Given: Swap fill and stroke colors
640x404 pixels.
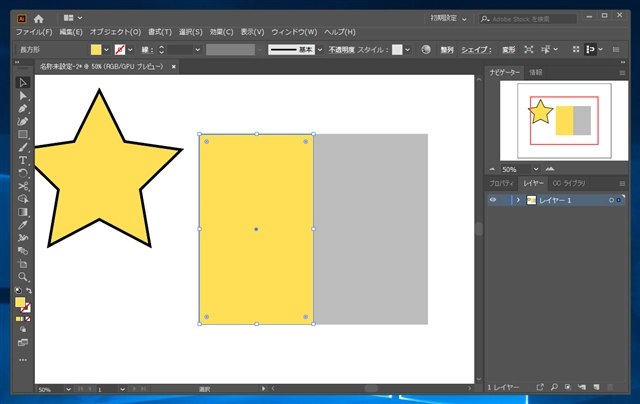Looking at the screenshot, I should tap(29, 291).
